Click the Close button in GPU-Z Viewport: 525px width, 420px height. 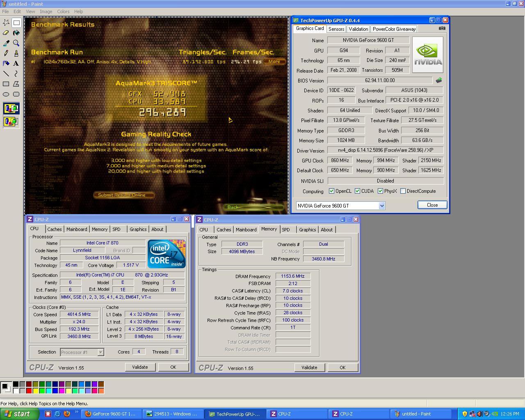point(432,205)
